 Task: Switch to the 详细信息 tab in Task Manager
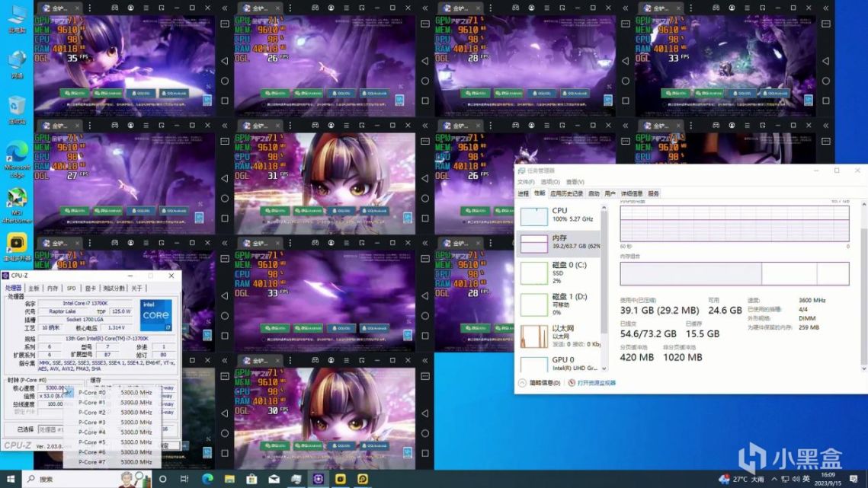[632, 193]
